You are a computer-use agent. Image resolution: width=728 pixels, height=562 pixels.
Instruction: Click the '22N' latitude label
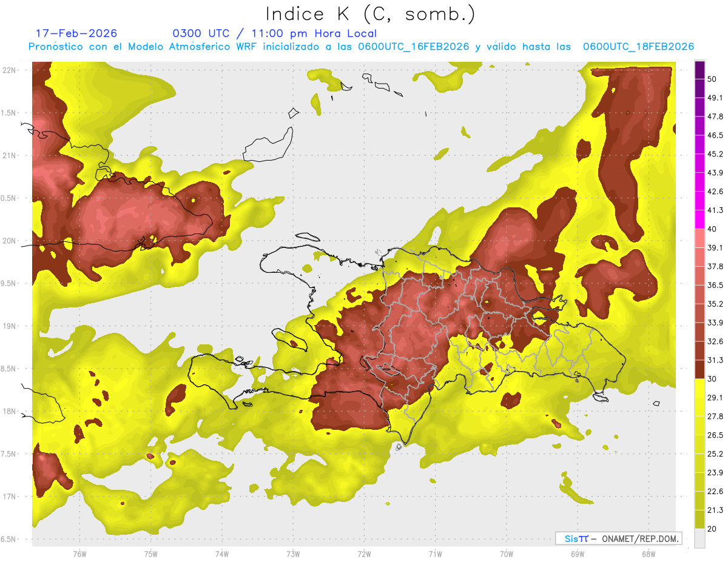pyautogui.click(x=8, y=70)
